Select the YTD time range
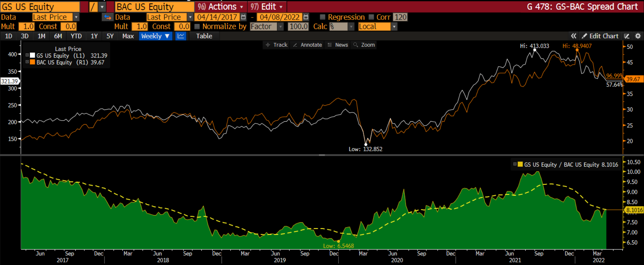Screen dimensions: 644x265 (76, 36)
